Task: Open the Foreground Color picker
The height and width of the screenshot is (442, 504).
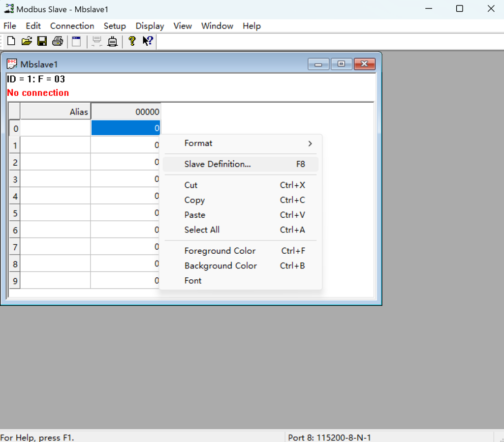Action: [x=220, y=251]
